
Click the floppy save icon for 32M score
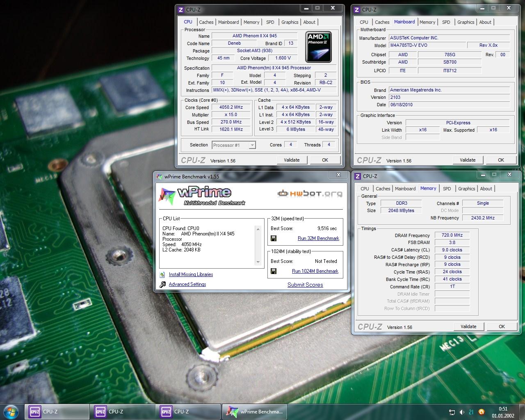(x=274, y=238)
